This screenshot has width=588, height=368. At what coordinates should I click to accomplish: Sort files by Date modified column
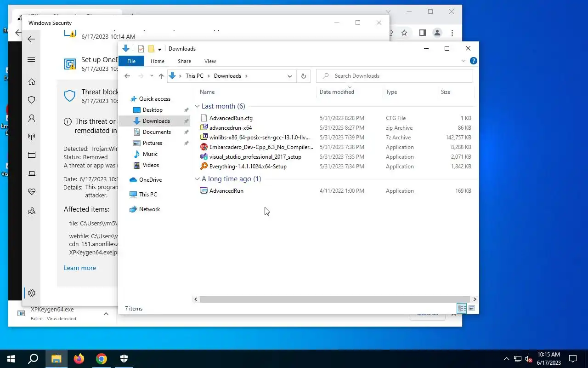click(350, 92)
